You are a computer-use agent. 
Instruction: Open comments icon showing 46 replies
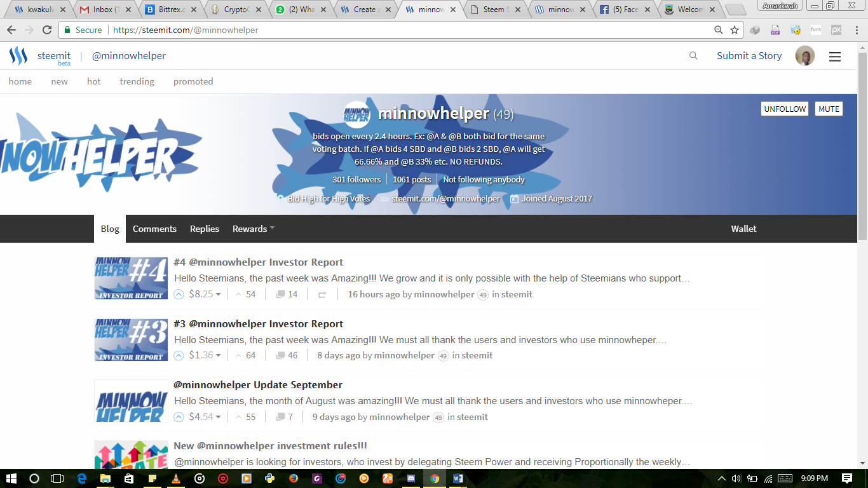coord(280,355)
